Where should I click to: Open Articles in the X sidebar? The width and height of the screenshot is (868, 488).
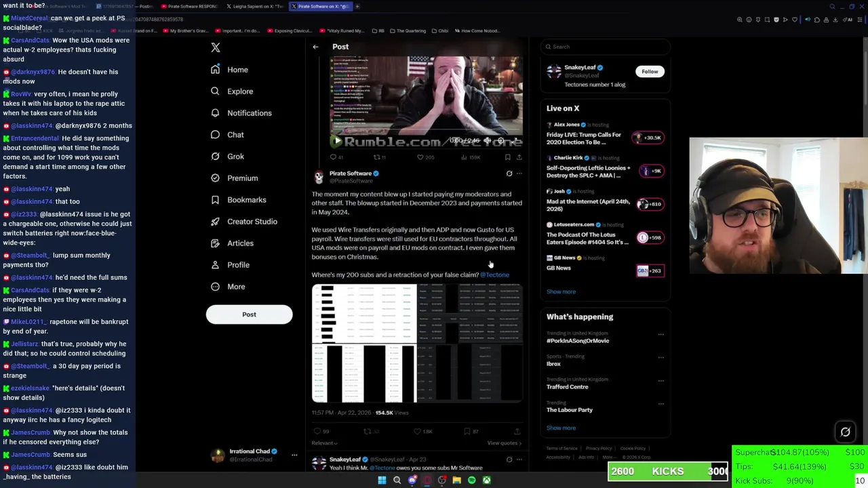232,243
